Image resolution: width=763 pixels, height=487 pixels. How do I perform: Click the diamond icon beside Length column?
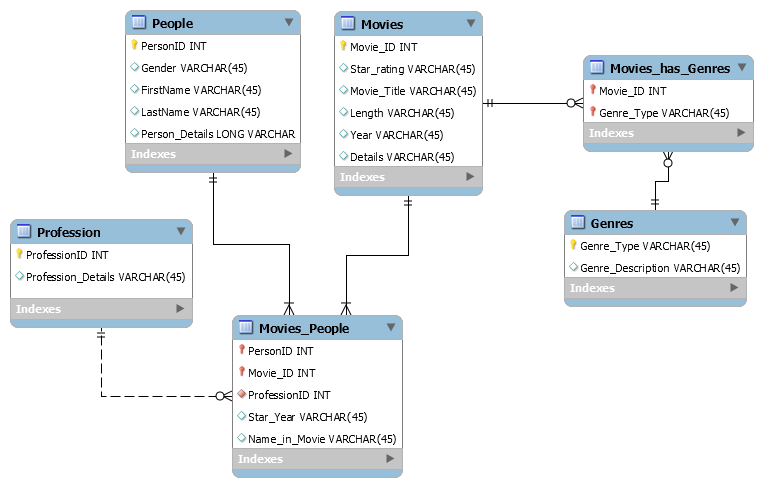point(344,111)
